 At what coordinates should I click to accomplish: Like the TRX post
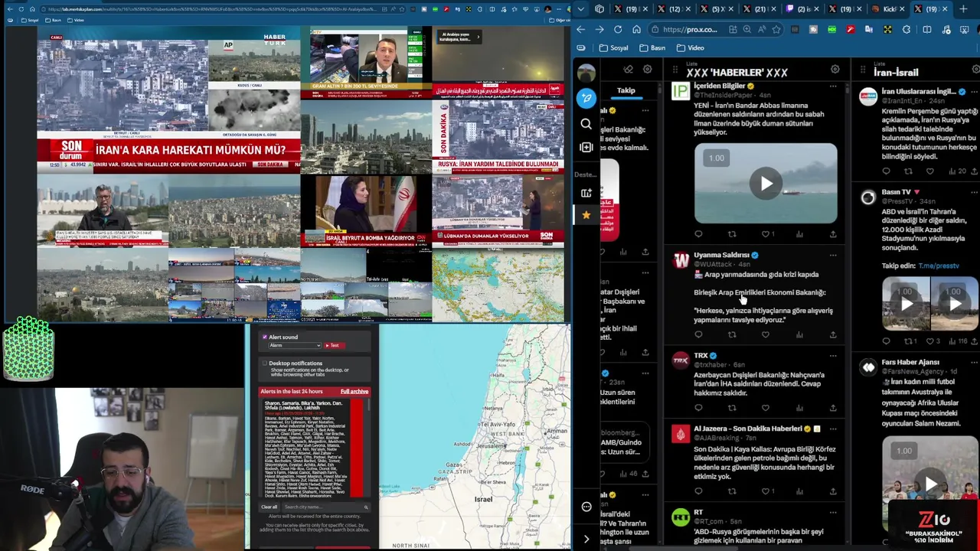pyautogui.click(x=766, y=408)
